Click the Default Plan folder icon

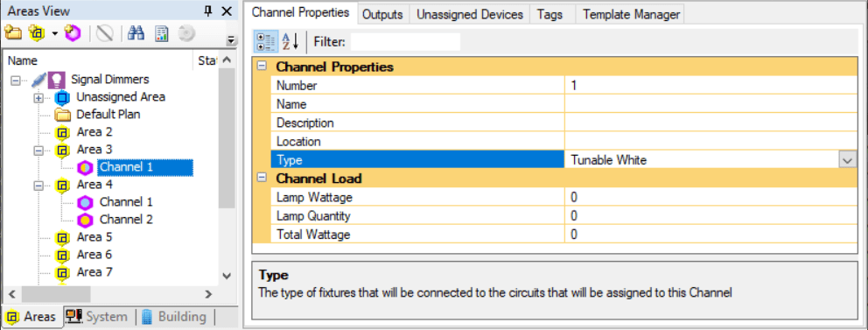[63, 116]
